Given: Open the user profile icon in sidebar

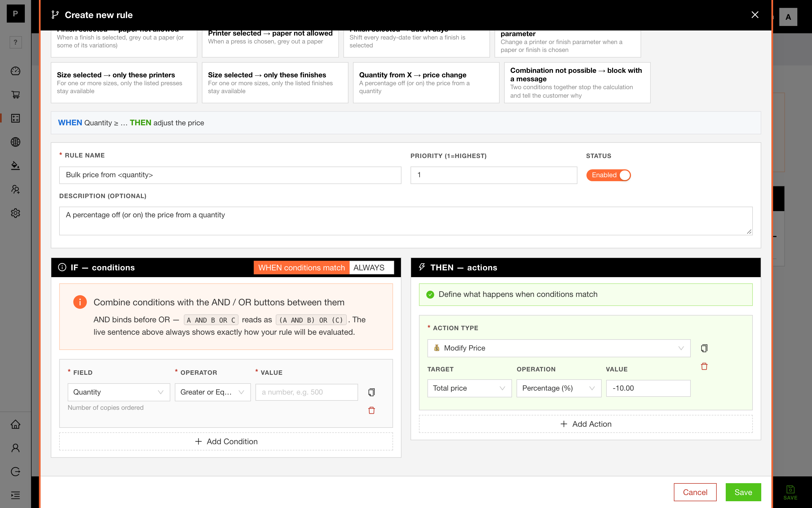Looking at the screenshot, I should [x=16, y=448].
